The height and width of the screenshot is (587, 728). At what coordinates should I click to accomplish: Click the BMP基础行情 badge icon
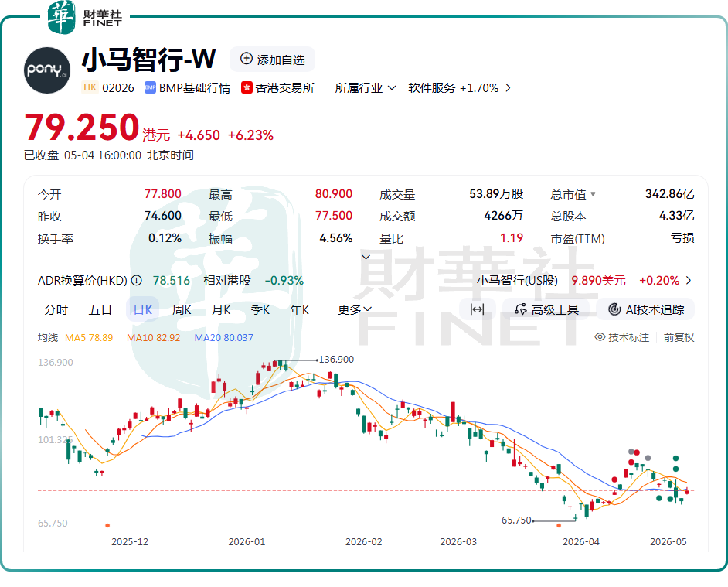pyautogui.click(x=150, y=88)
